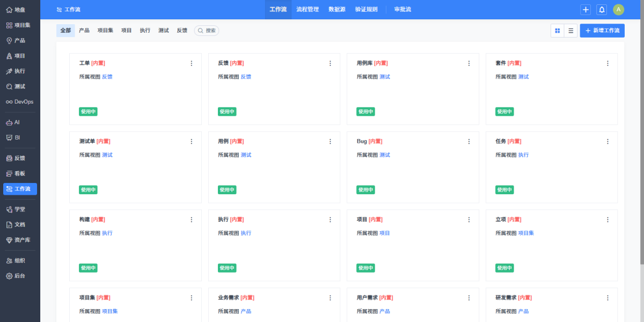
Task: Click the AI robot icon in sidebar
Action: tap(9, 122)
